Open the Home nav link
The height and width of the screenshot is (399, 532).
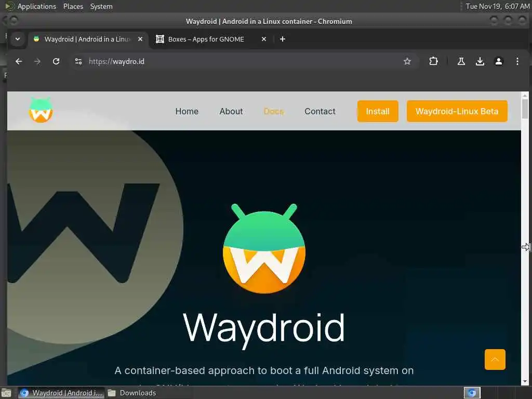[187, 111]
